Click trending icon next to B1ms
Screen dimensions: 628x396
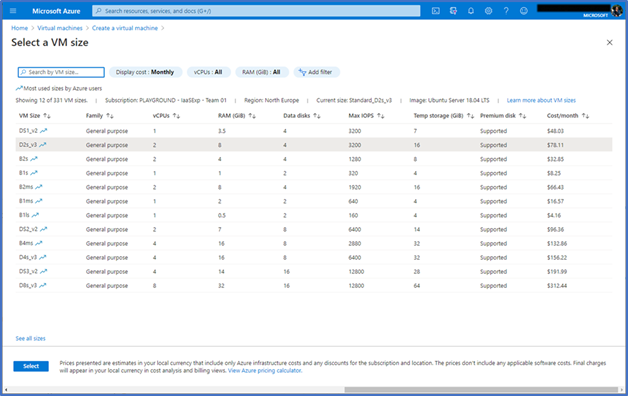coord(38,201)
